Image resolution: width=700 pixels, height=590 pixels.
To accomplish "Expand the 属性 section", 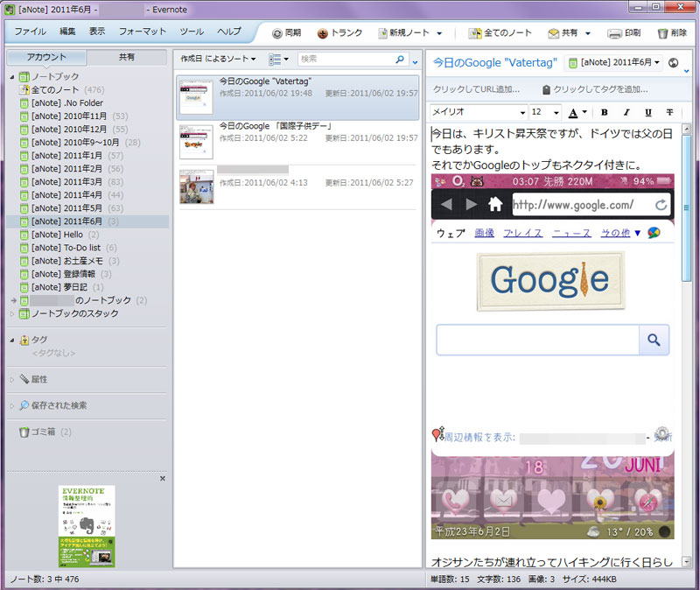I will click(12, 380).
